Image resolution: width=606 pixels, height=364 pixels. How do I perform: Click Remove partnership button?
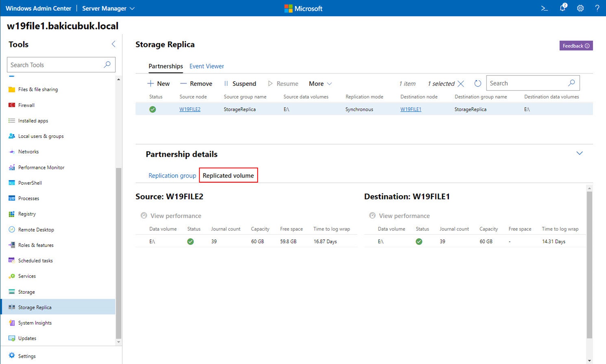[196, 84]
